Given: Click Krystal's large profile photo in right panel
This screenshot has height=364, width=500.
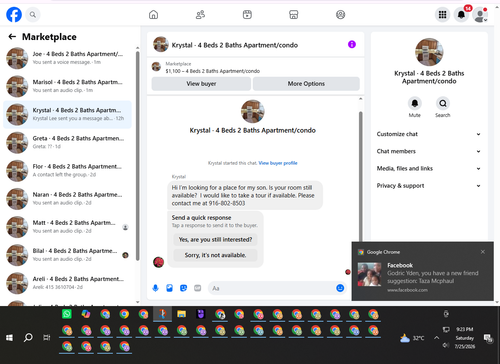Looking at the screenshot, I should pos(429,52).
